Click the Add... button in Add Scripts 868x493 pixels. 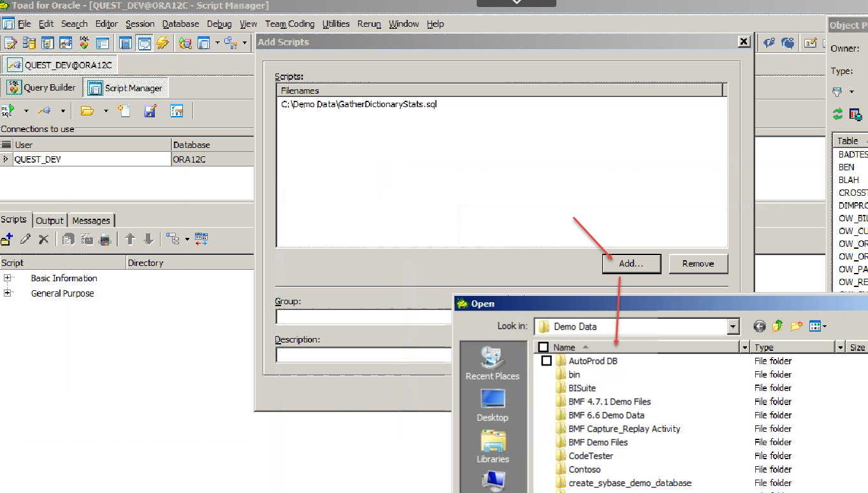(x=631, y=263)
